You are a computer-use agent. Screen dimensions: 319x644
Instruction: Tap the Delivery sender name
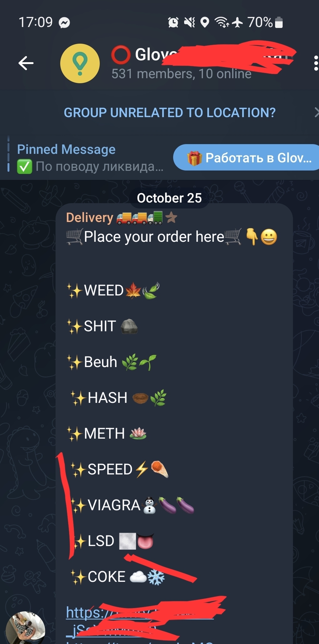click(x=90, y=218)
